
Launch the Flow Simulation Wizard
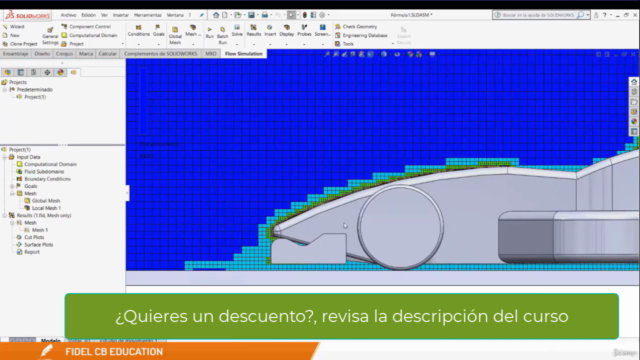click(14, 27)
